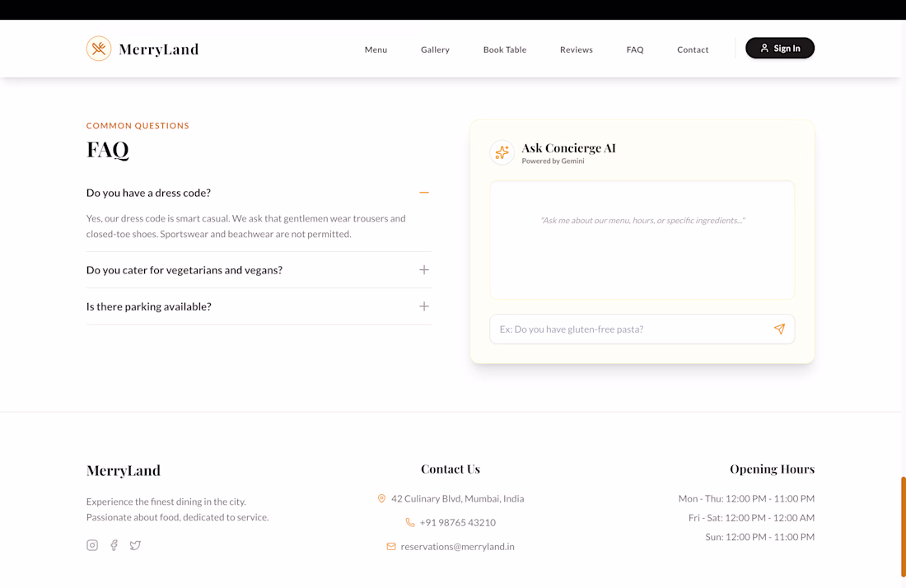Click the envelope icon beside the email
906x588 pixels.
391,547
